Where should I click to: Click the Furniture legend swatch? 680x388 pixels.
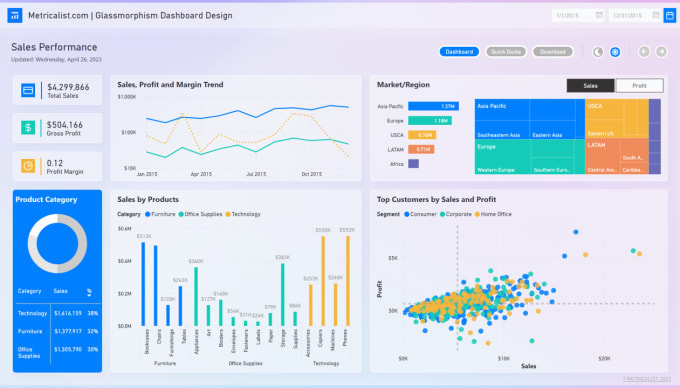point(147,214)
